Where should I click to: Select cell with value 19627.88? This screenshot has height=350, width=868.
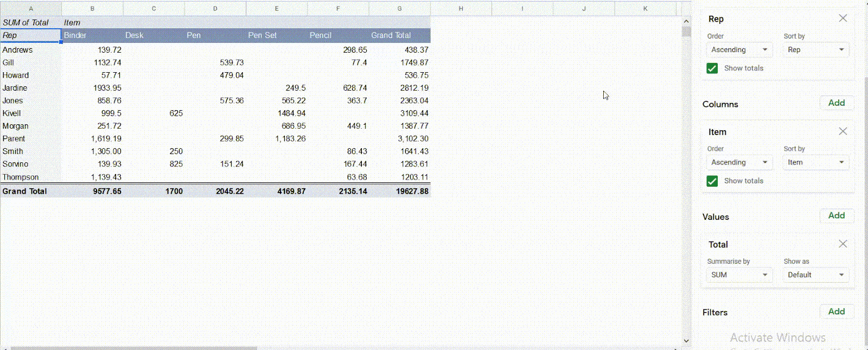click(400, 191)
